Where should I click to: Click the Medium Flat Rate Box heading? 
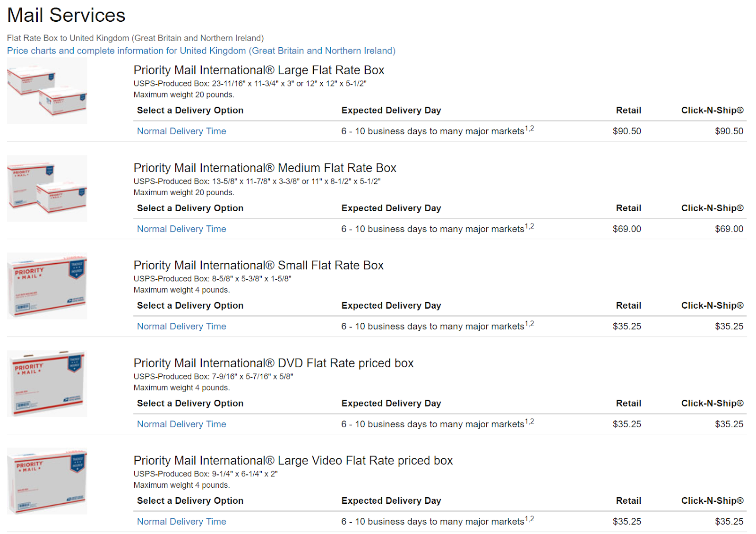click(x=265, y=168)
